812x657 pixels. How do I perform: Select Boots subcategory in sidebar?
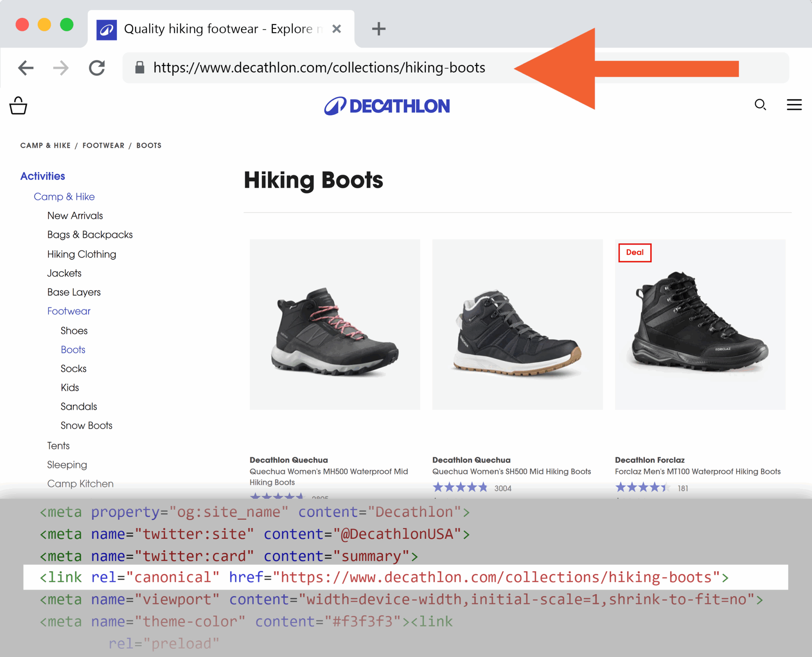73,350
